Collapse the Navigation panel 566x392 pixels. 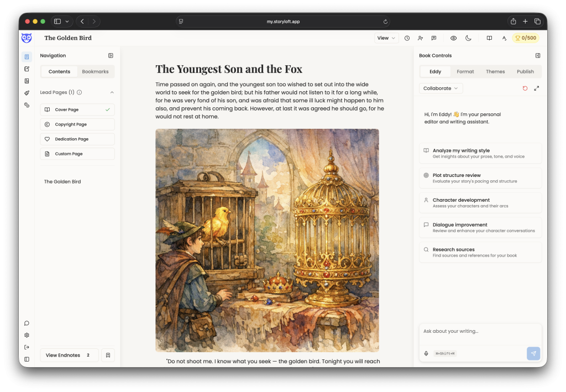click(x=111, y=56)
